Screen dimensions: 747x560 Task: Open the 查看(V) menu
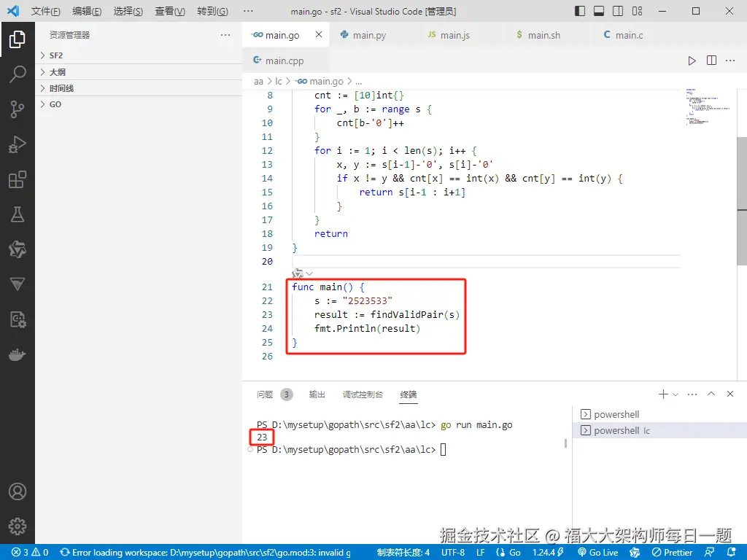click(x=170, y=11)
